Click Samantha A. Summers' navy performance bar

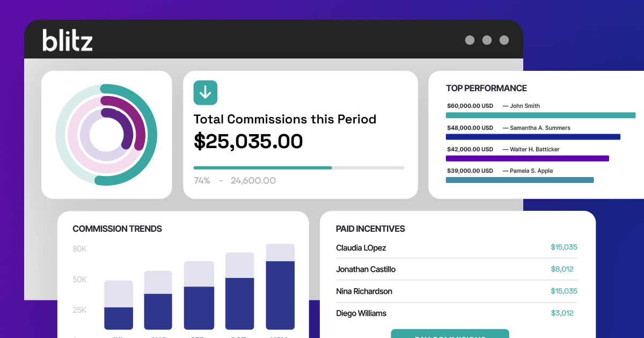(533, 137)
